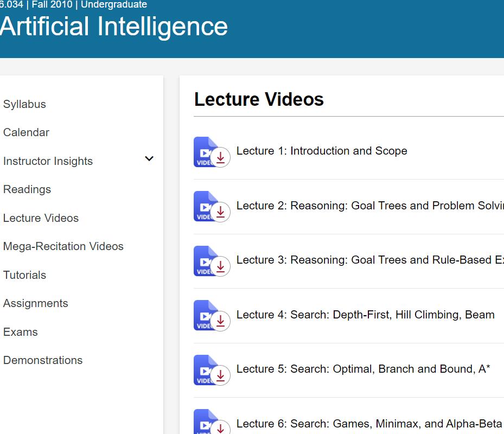This screenshot has height=434, width=504.
Task: Open the Assignments page
Action: 35,303
